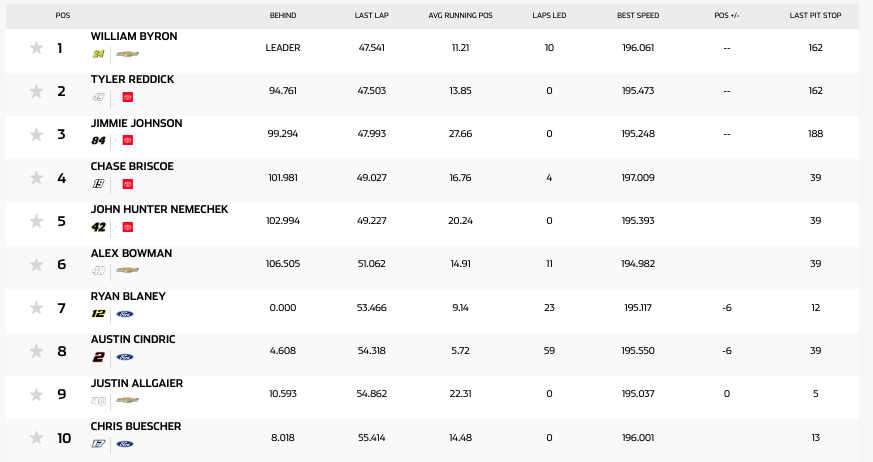
Task: Star Chase Briscoe as a favorite
Action: point(36,178)
